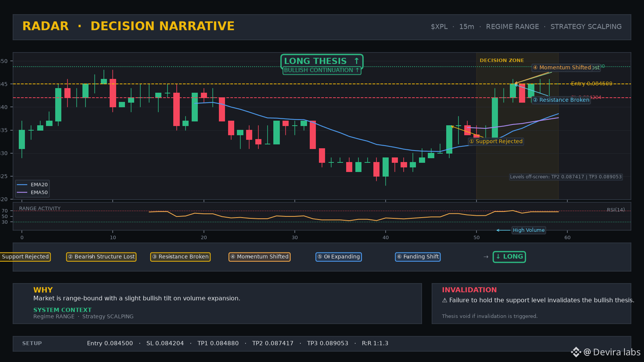Image resolution: width=644 pixels, height=362 pixels.
Task: Click the SL 0.084204 setup value
Action: pos(165,343)
